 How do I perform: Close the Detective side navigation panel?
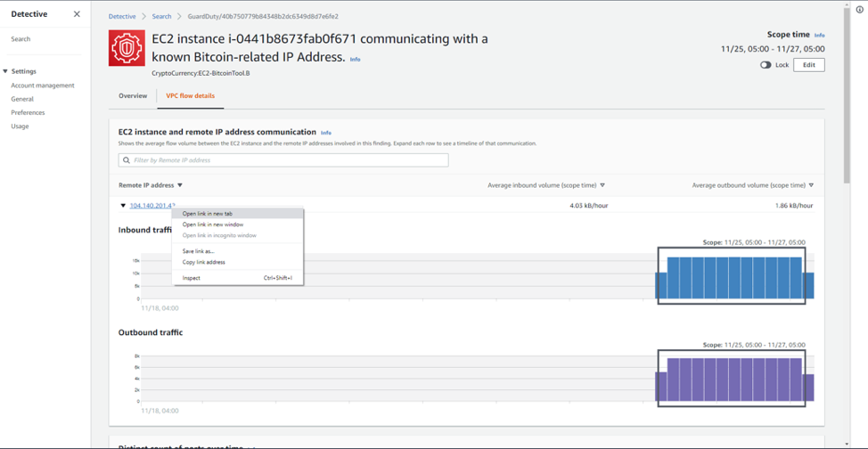point(77,14)
